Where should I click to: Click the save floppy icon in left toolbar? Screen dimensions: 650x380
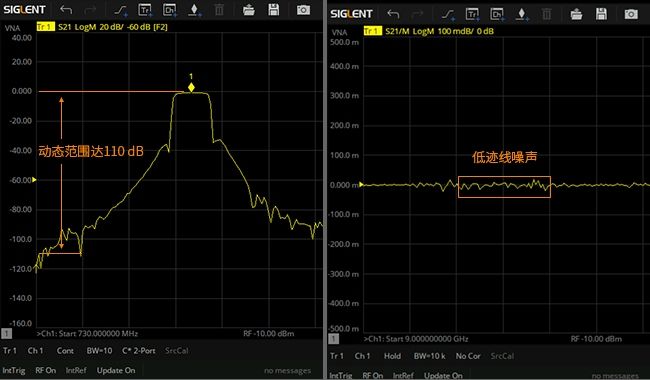coord(274,10)
